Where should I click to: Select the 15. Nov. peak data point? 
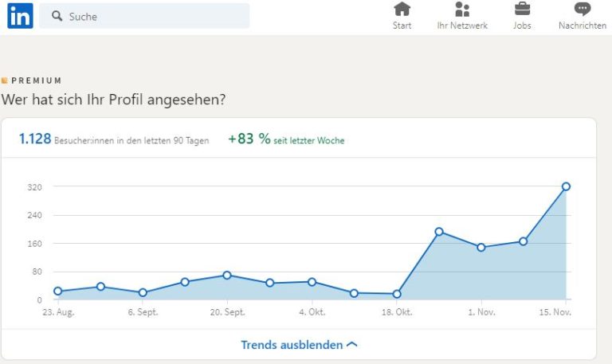tap(566, 186)
